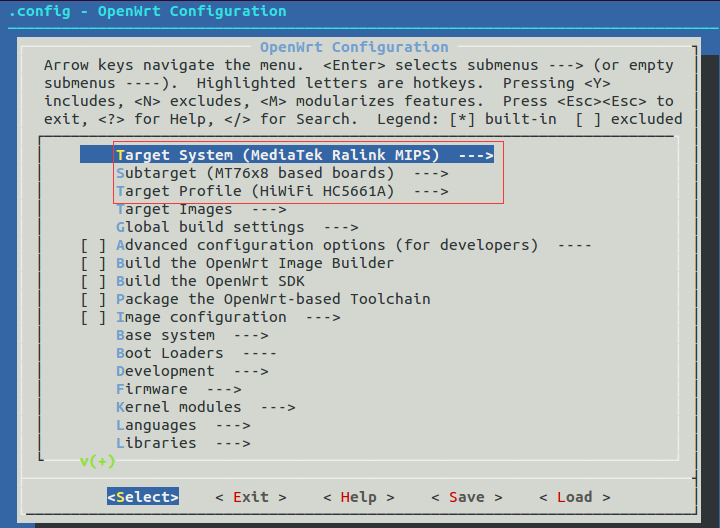Image resolution: width=720 pixels, height=528 pixels.
Task: Open Target Profile (HiWiFi HC5661A) submenu
Action: click(x=282, y=191)
